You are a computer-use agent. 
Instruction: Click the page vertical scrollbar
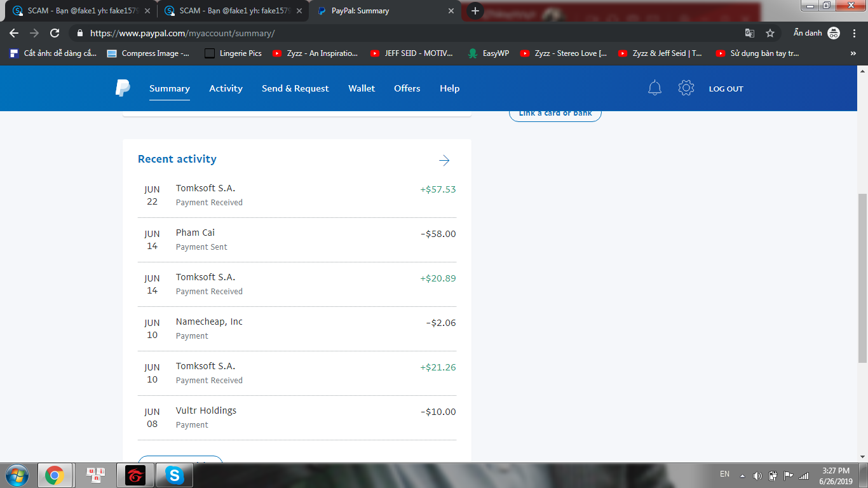click(x=862, y=278)
